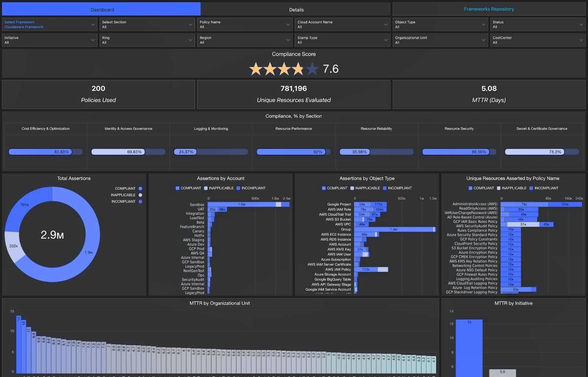Toggle INAPPLICABLE legend in Assertions by Account
588x377 pixels.
pos(219,188)
